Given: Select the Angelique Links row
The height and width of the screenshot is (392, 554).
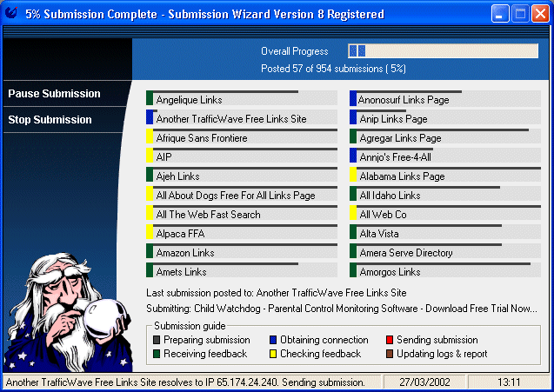Looking at the screenshot, I should [x=242, y=98].
